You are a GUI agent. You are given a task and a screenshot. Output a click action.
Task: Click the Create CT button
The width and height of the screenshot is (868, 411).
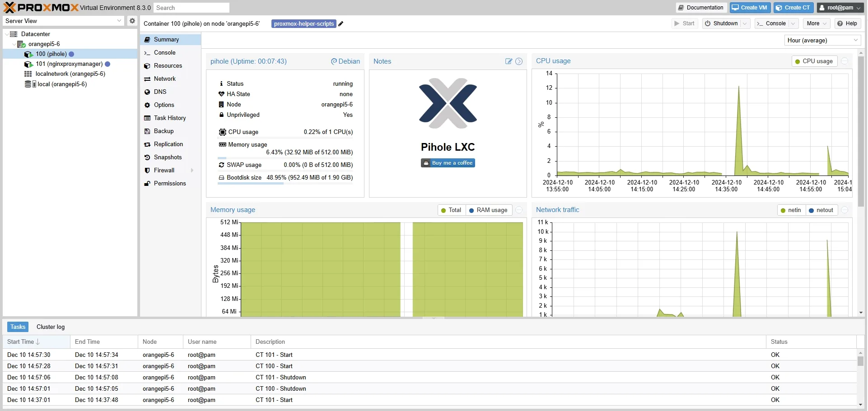click(793, 8)
